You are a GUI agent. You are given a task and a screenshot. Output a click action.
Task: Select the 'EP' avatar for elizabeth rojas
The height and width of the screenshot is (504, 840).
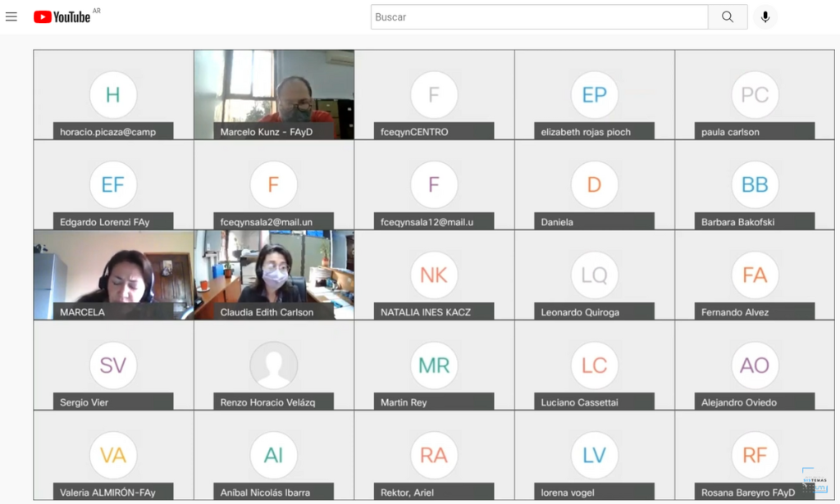[595, 95]
